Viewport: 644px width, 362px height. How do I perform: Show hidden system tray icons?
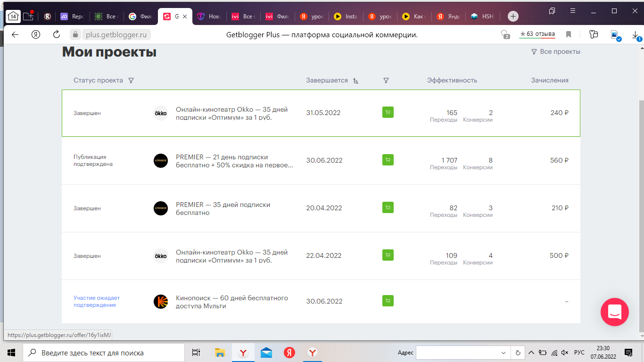(x=531, y=353)
